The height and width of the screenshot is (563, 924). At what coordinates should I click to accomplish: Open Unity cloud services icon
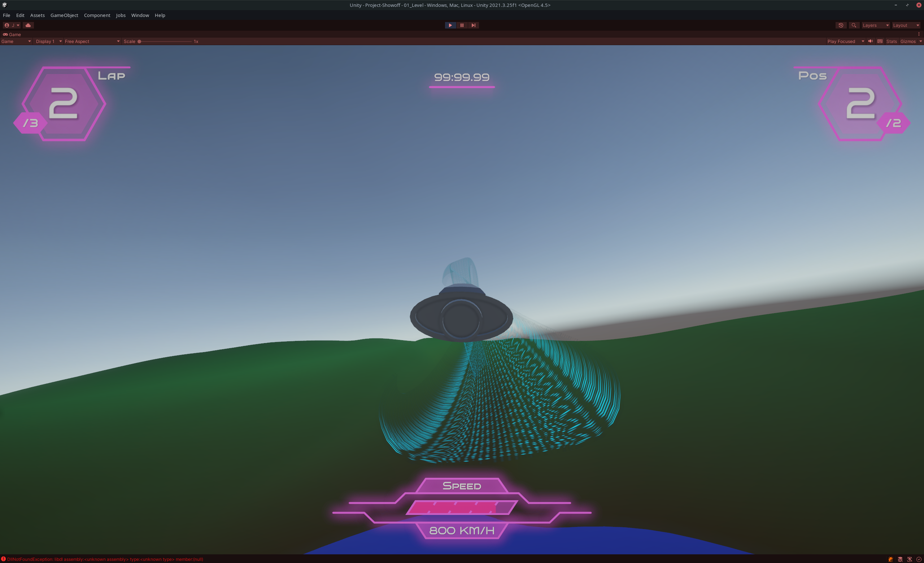point(28,25)
